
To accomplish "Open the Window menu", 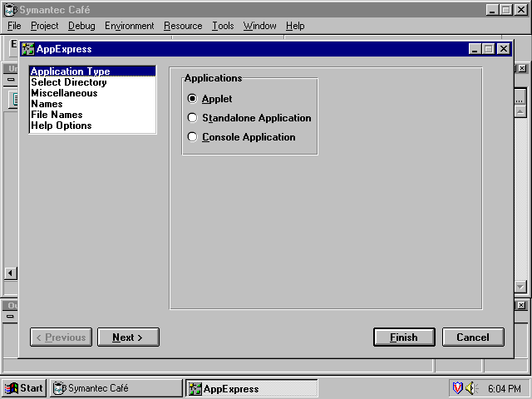I will pyautogui.click(x=259, y=26).
